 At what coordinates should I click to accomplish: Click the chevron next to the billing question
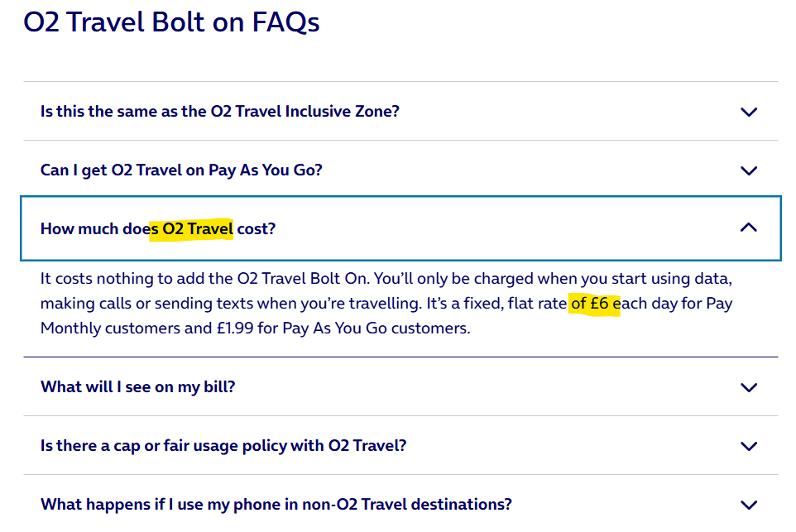(749, 386)
